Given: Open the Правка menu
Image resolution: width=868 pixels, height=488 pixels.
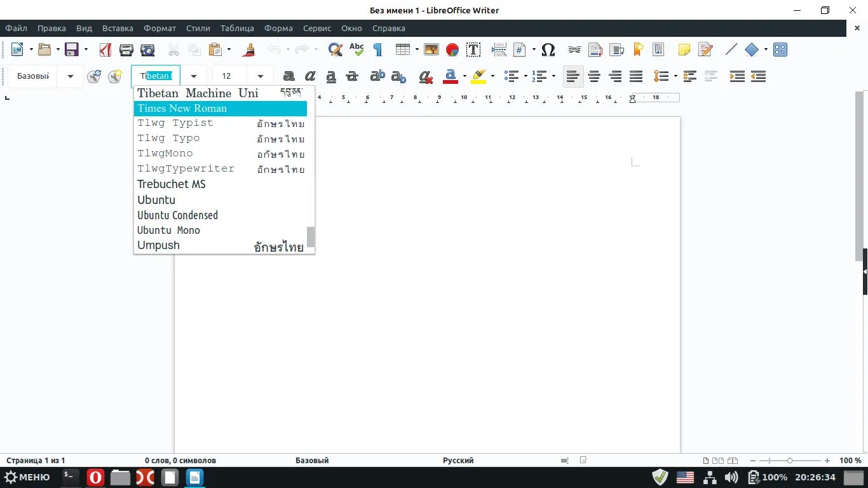Looking at the screenshot, I should tap(51, 28).
